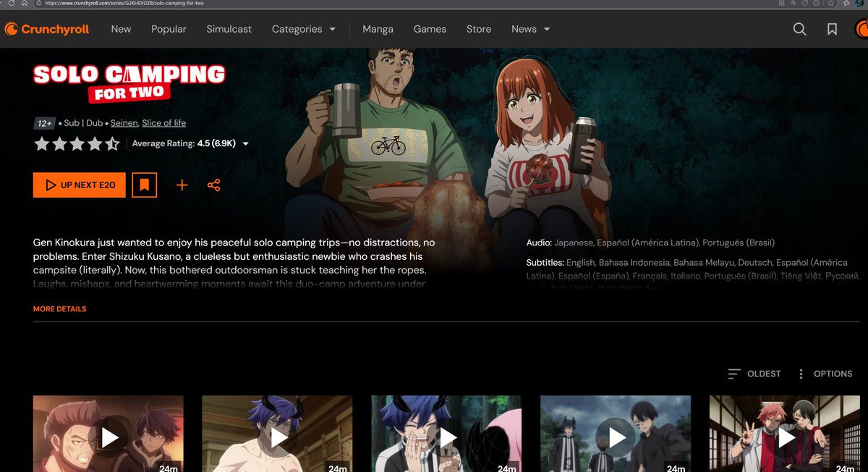
Task: Toggle the orange watchlist bookmark button
Action: coord(144,185)
